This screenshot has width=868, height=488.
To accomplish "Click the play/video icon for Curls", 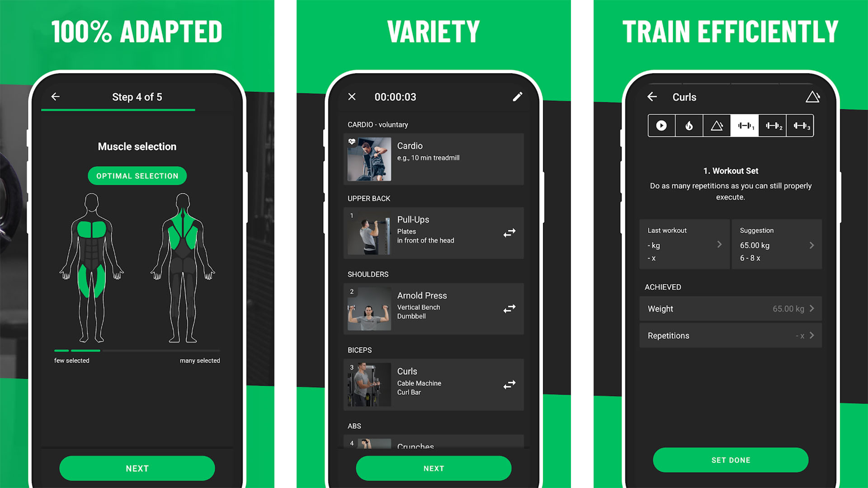I will 661,126.
